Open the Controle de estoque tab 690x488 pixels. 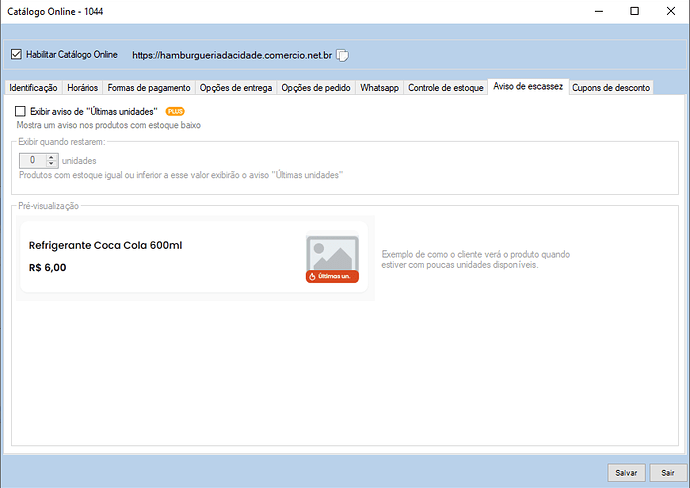coord(446,88)
